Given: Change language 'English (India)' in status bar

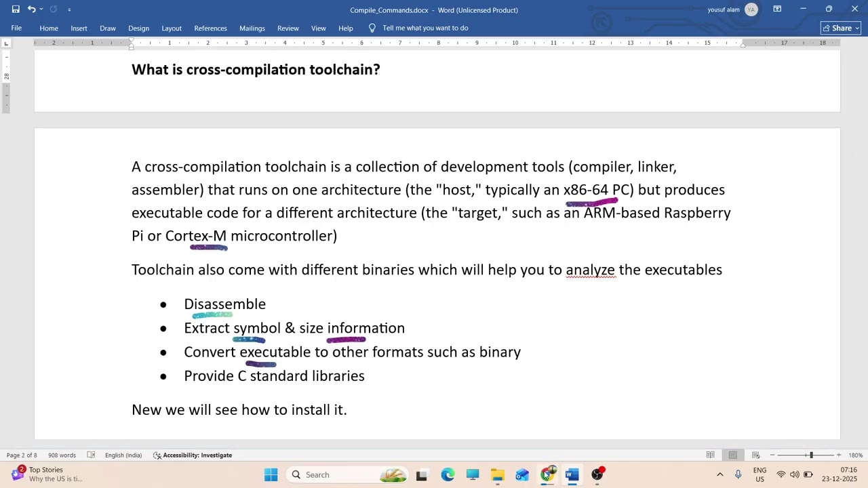Looking at the screenshot, I should point(123,455).
